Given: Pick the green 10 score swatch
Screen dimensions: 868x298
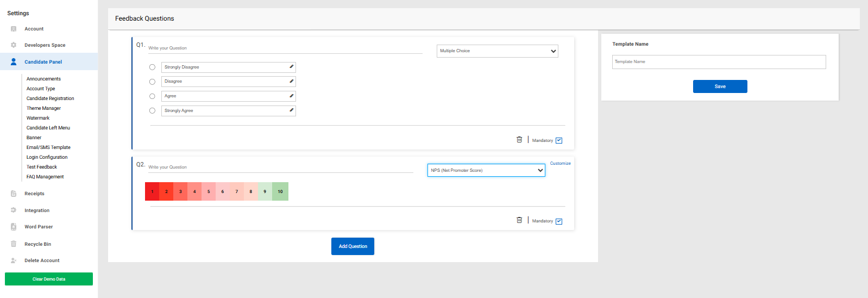Looking at the screenshot, I should [x=280, y=191].
